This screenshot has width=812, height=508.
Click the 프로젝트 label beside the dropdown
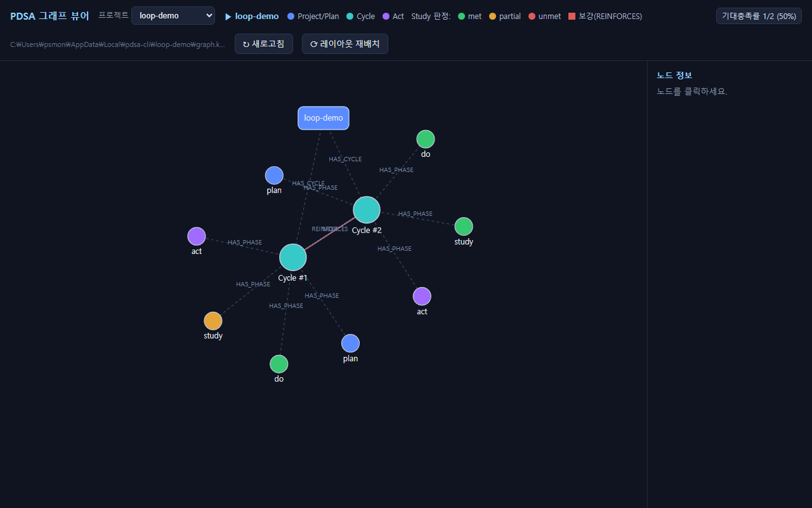pos(114,15)
